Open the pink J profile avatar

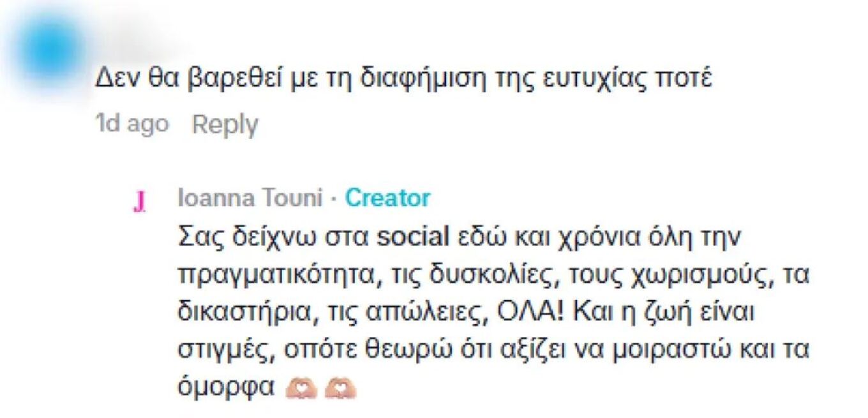[139, 202]
